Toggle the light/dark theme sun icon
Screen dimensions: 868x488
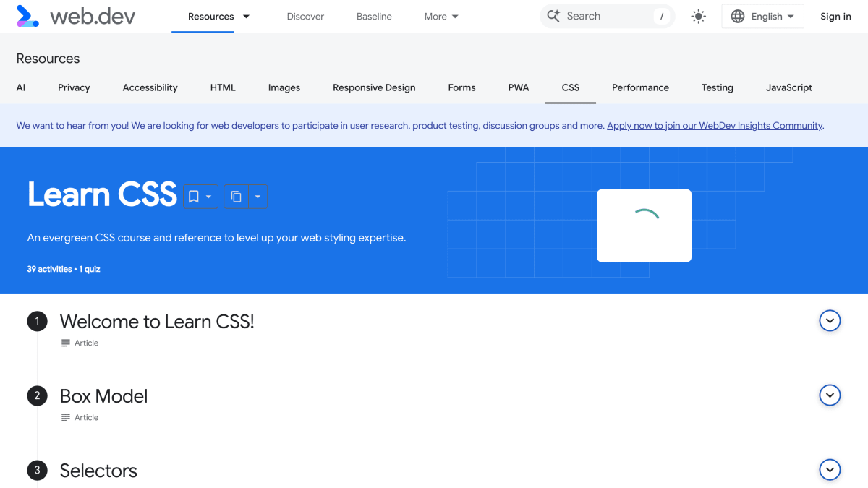(x=698, y=16)
